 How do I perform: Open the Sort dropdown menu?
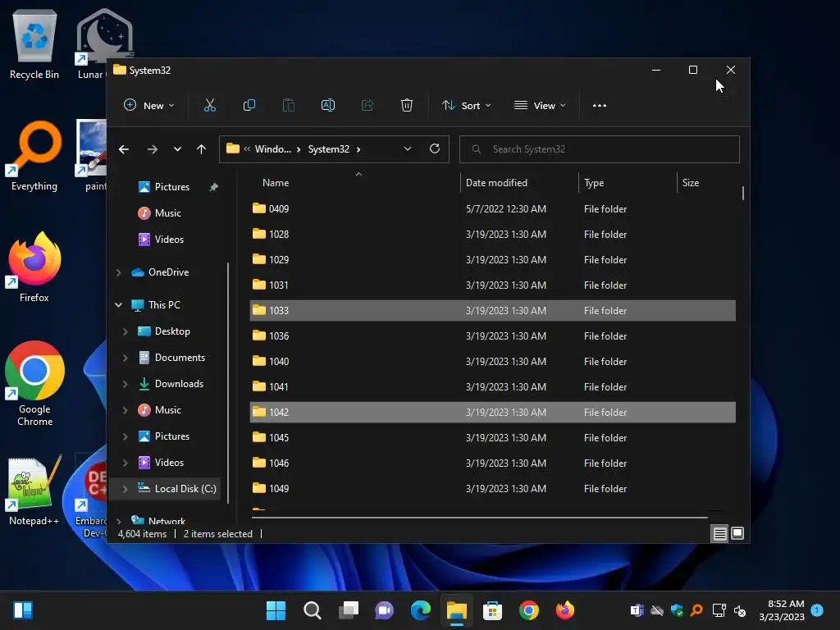(x=466, y=106)
